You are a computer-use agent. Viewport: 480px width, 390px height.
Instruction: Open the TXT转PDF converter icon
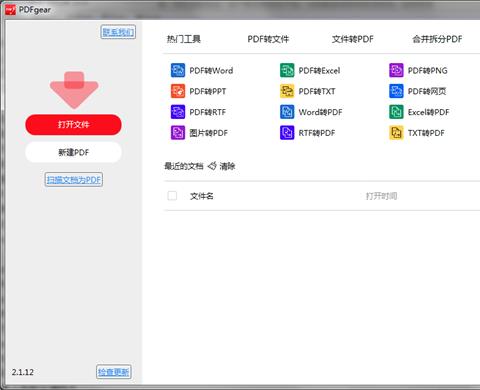coord(396,133)
